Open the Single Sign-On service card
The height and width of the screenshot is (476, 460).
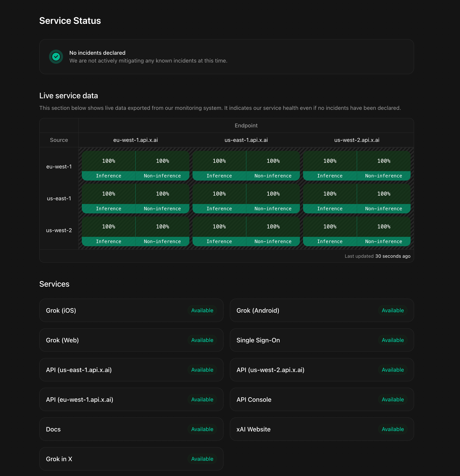click(322, 340)
